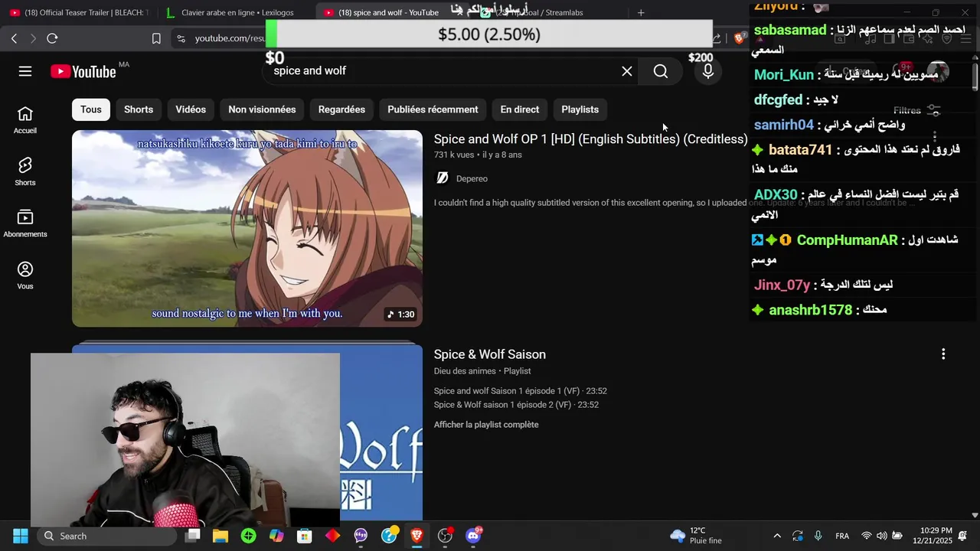Viewport: 980px width, 551px height.
Task: Open Shorts in the left sidebar
Action: click(x=25, y=172)
